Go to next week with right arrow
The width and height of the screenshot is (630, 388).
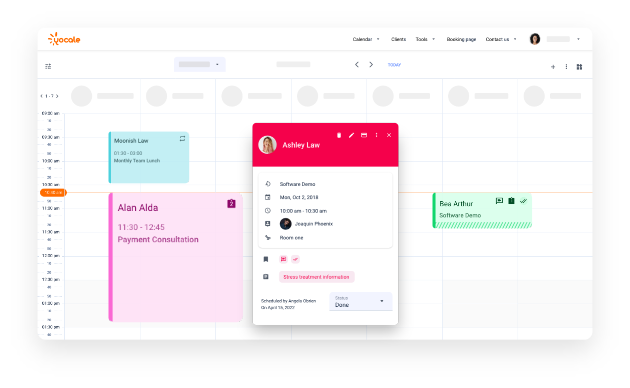click(x=371, y=65)
